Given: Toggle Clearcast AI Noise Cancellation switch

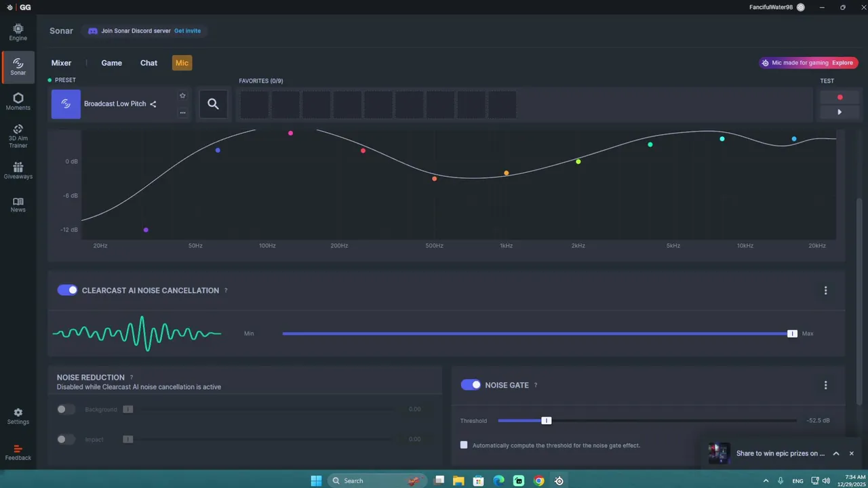Looking at the screenshot, I should point(67,290).
